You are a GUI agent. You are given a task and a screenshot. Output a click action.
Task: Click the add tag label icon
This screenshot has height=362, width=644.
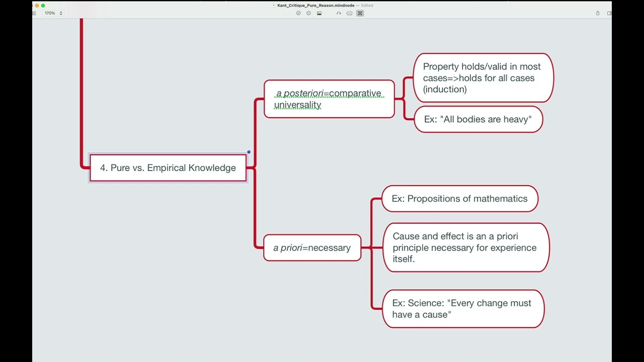(x=349, y=13)
